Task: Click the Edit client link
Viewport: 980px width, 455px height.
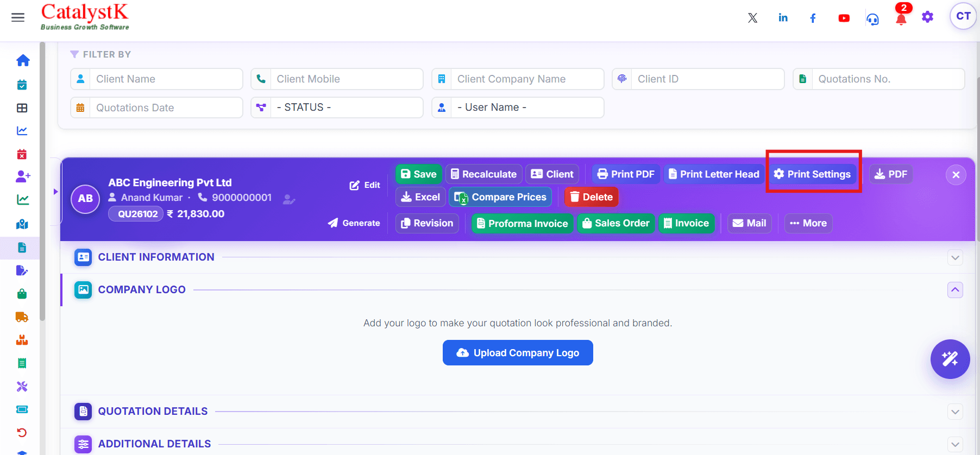Action: 365,185
